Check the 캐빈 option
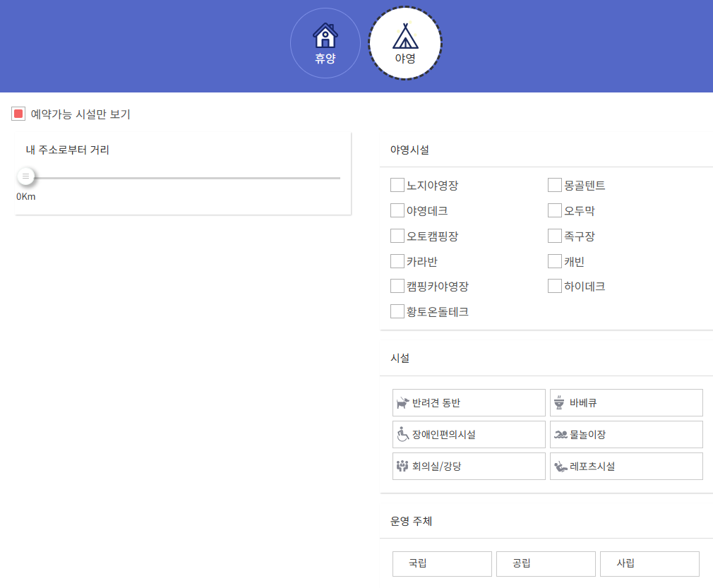 (x=554, y=260)
